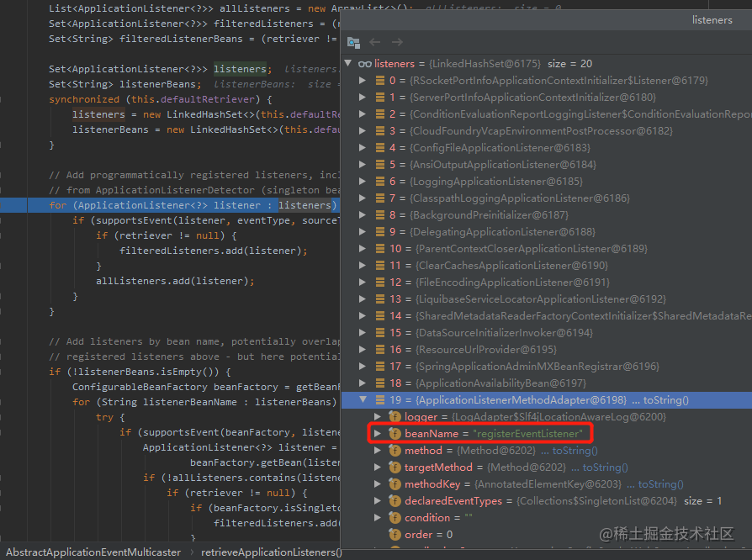
Task: Click the list element icon for item 0
Action: point(380,81)
